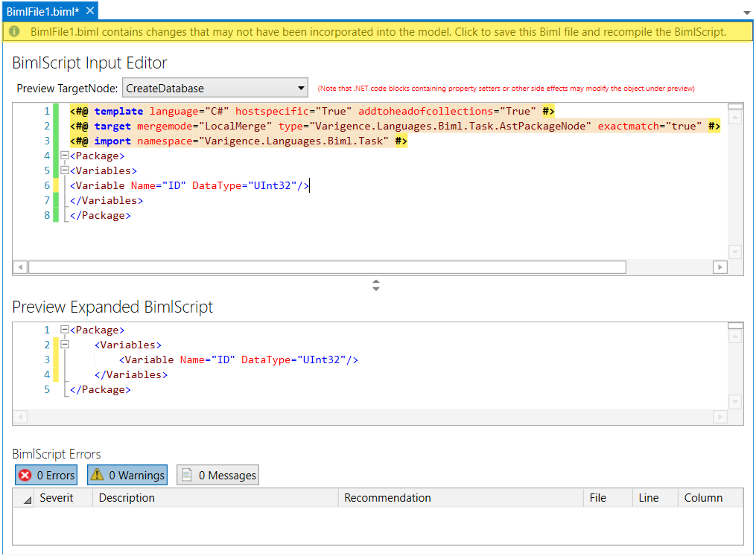Collapse the Package element in the input editor
Image resolution: width=756 pixels, height=556 pixels.
click(x=65, y=156)
